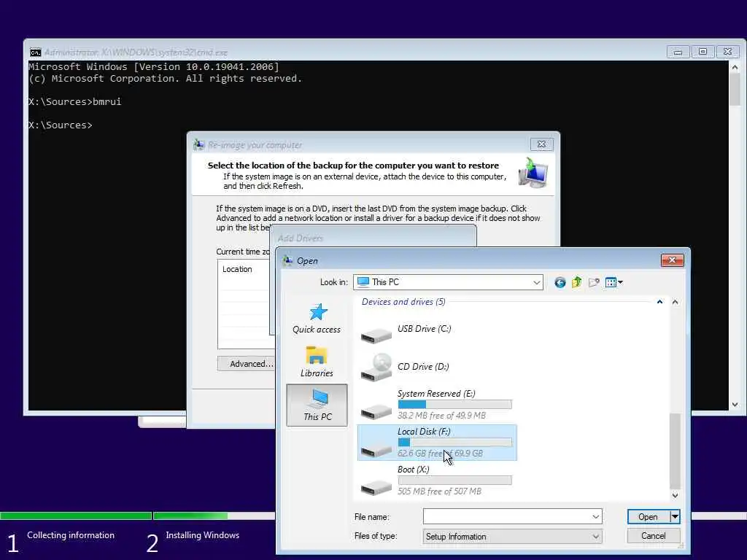Click the file list's scroll down arrow

tap(675, 496)
